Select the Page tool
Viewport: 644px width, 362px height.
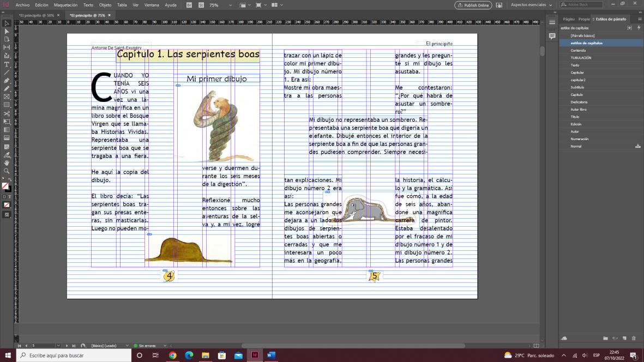click(7, 39)
